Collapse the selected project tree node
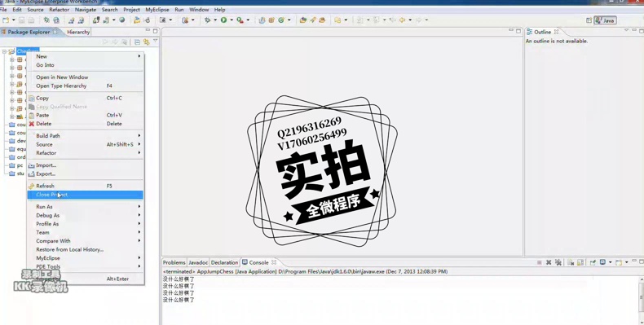Viewport: 644px width, 325px height. coord(4,51)
